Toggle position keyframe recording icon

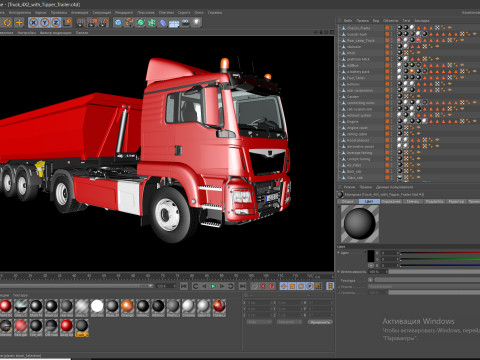coord(284,286)
